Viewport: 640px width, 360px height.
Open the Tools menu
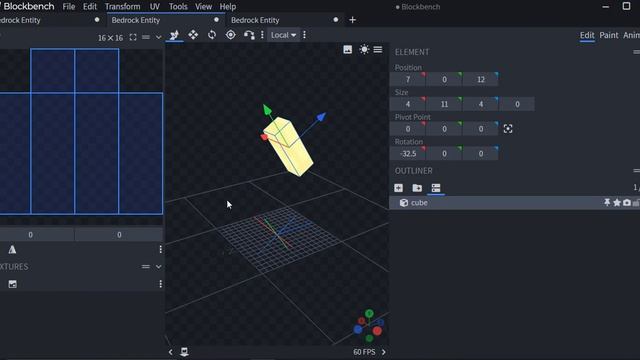pos(178,7)
